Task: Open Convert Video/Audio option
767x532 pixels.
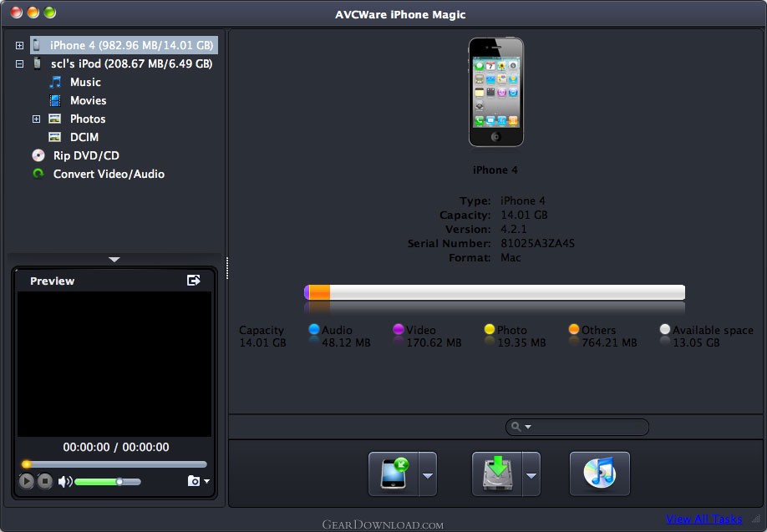Action: point(109,174)
